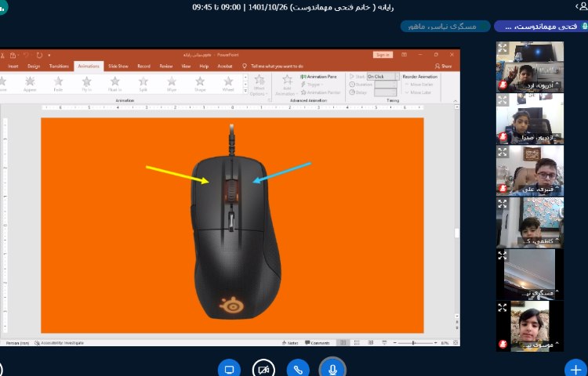Switch to the Slide Show tab

pyautogui.click(x=118, y=67)
